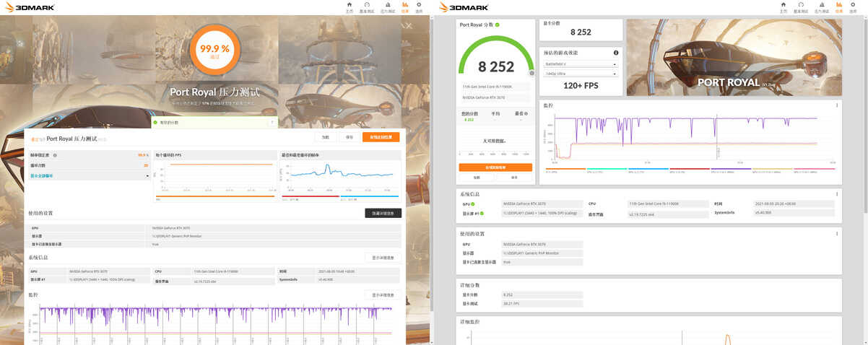Click dark hide details button in left settings section
The height and width of the screenshot is (345, 868).
click(383, 213)
